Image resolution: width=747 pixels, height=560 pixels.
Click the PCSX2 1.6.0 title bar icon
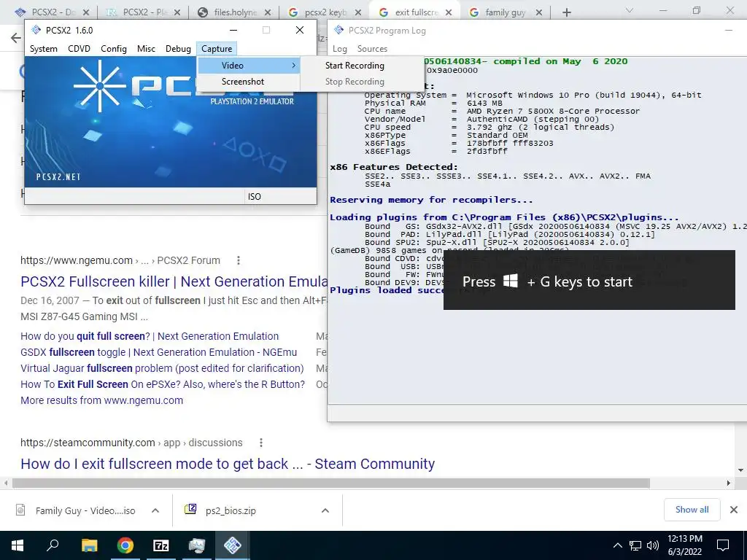36,30
